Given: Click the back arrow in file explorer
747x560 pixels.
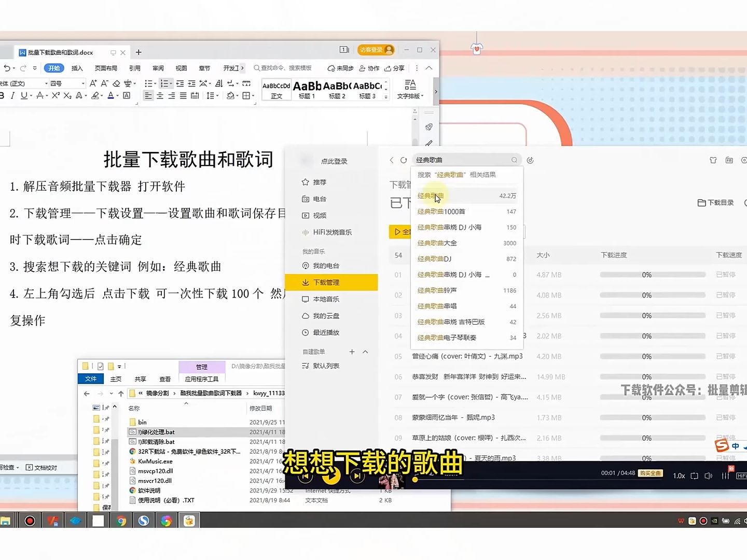Looking at the screenshot, I should tap(87, 393).
